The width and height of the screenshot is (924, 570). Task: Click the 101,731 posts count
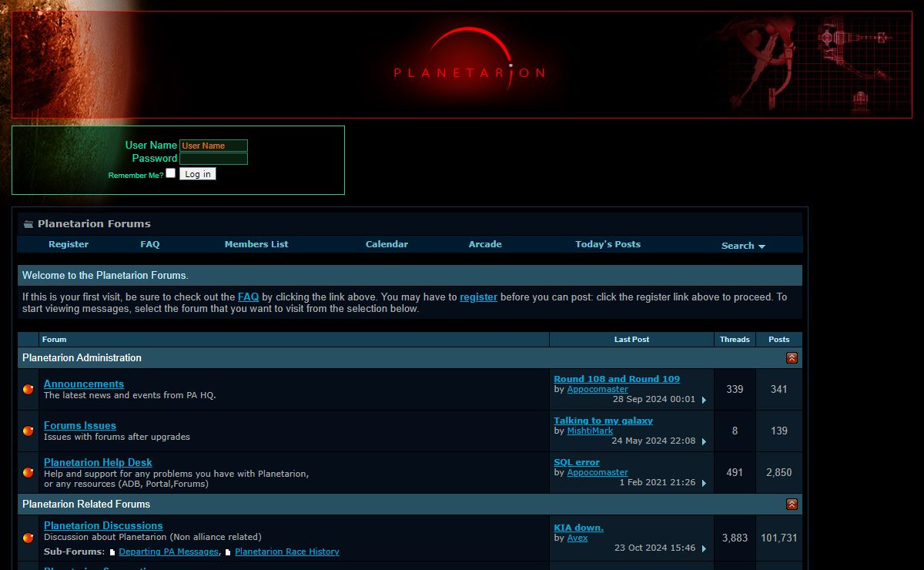point(779,538)
